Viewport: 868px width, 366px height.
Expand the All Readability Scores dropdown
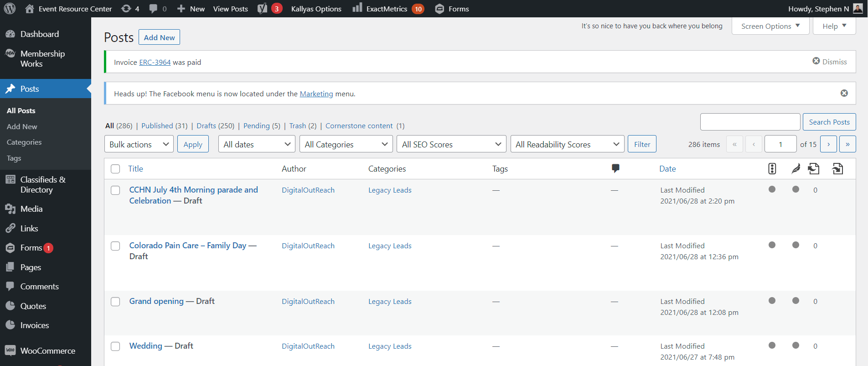pyautogui.click(x=567, y=144)
